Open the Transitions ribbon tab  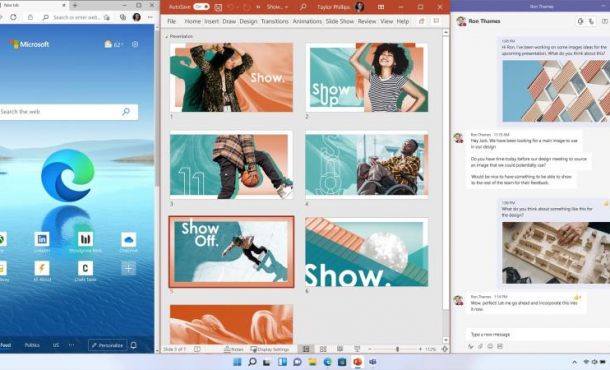(275, 21)
